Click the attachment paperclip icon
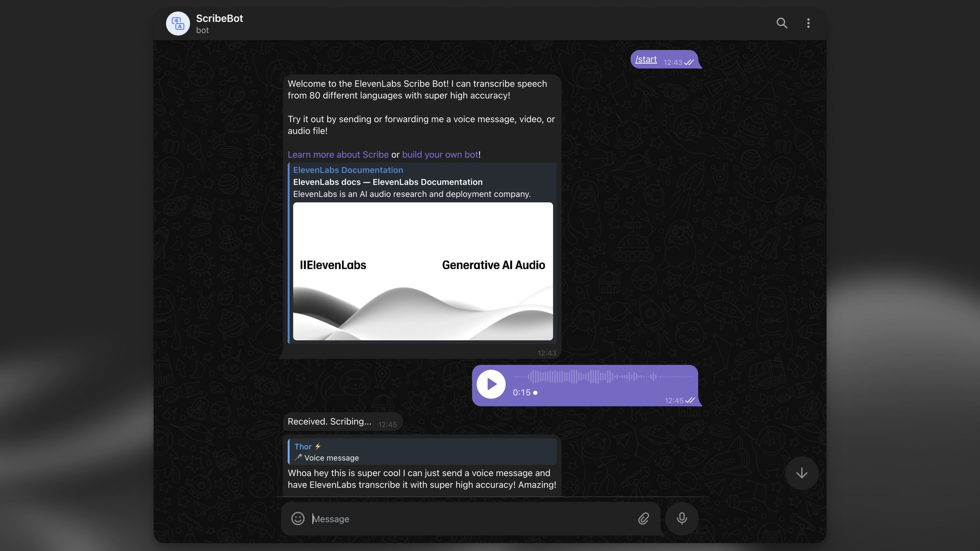 click(643, 519)
